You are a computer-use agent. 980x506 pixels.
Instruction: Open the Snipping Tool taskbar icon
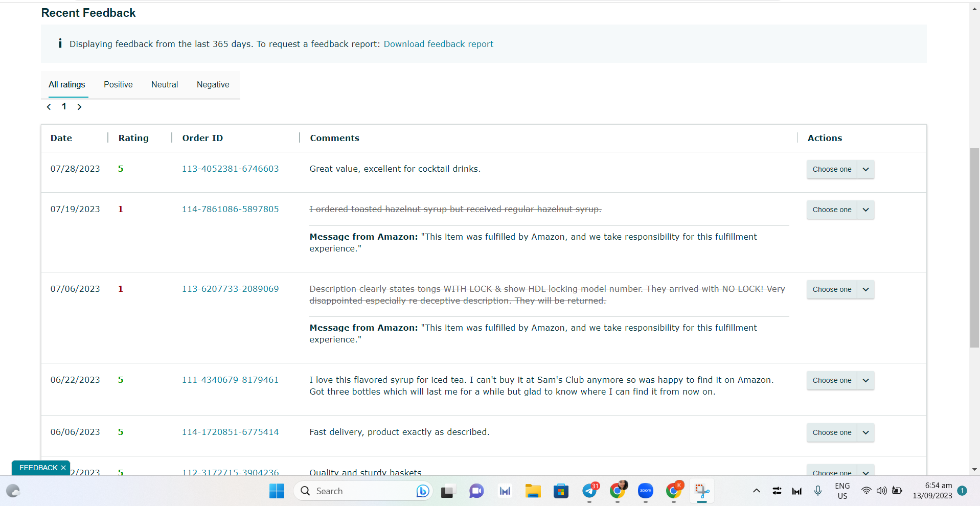pyautogui.click(x=702, y=491)
